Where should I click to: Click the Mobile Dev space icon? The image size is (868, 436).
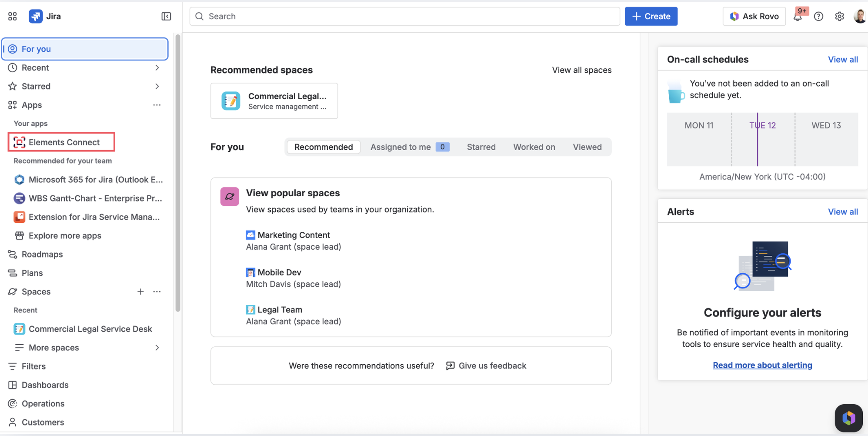[250, 273]
